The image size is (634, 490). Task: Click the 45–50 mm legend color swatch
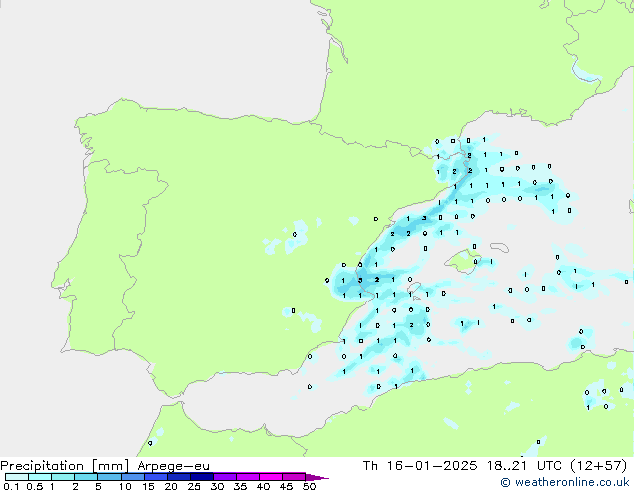pos(294,477)
